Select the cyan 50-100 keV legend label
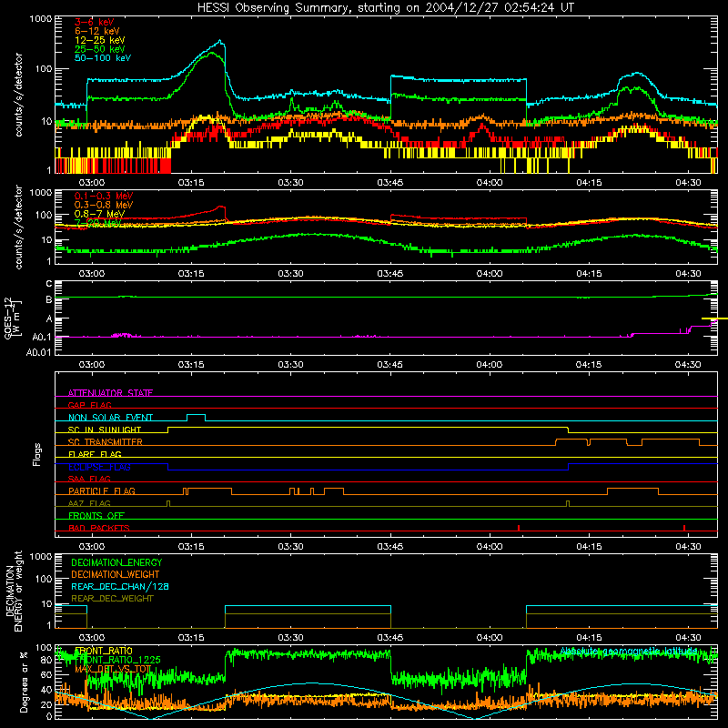The height and width of the screenshot is (728, 728). tap(102, 57)
